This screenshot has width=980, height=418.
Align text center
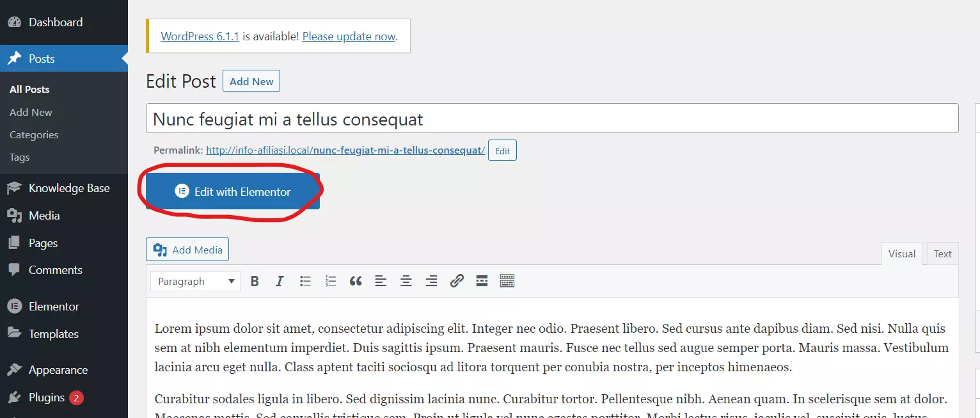tap(406, 280)
